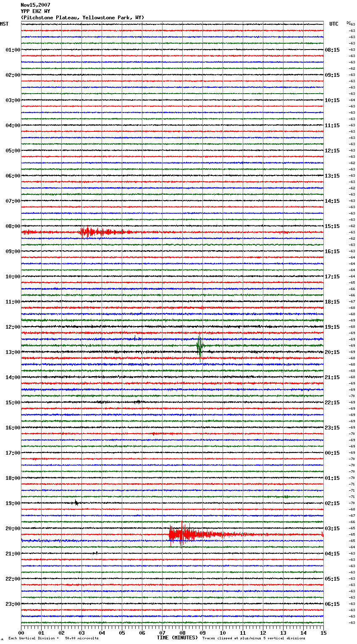The image size is (357, 644).
Task: Click the 15:15 UTC time label
Action: tap(332, 226)
